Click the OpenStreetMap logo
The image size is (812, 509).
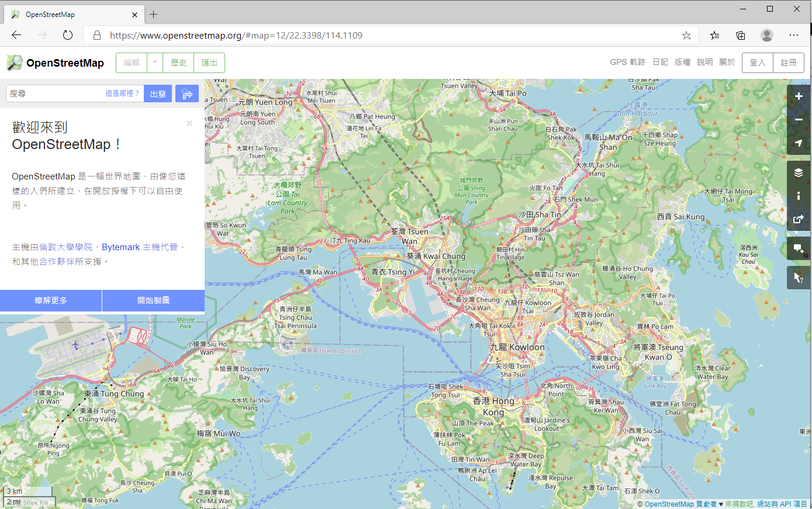(x=55, y=63)
